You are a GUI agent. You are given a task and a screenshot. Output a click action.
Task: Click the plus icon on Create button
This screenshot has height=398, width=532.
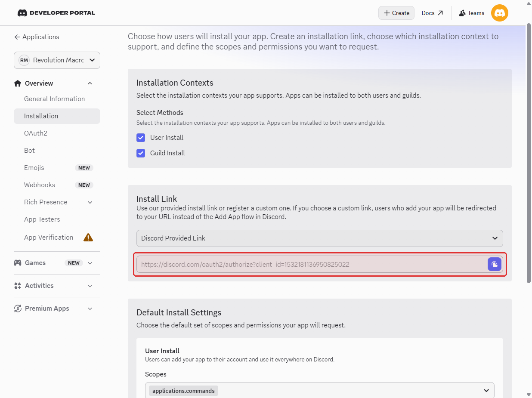[x=387, y=13]
